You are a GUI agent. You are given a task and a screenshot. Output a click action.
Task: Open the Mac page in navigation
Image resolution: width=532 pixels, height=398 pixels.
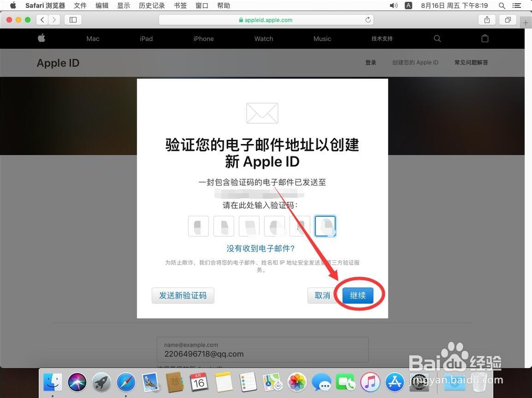[93, 39]
